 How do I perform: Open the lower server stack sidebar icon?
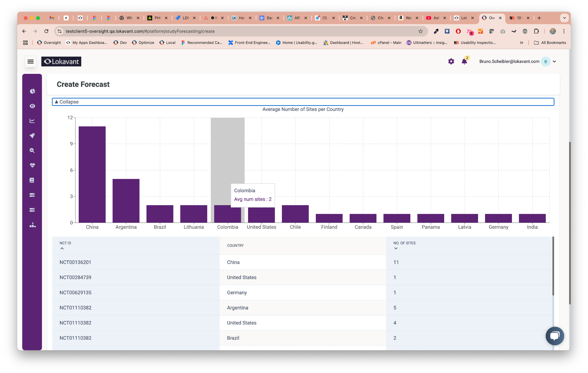point(32,210)
